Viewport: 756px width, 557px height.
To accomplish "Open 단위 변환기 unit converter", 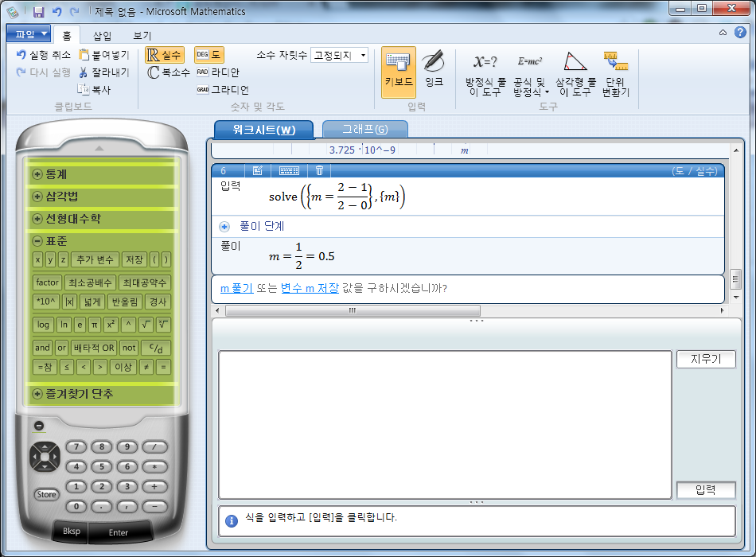I will 616,74.
